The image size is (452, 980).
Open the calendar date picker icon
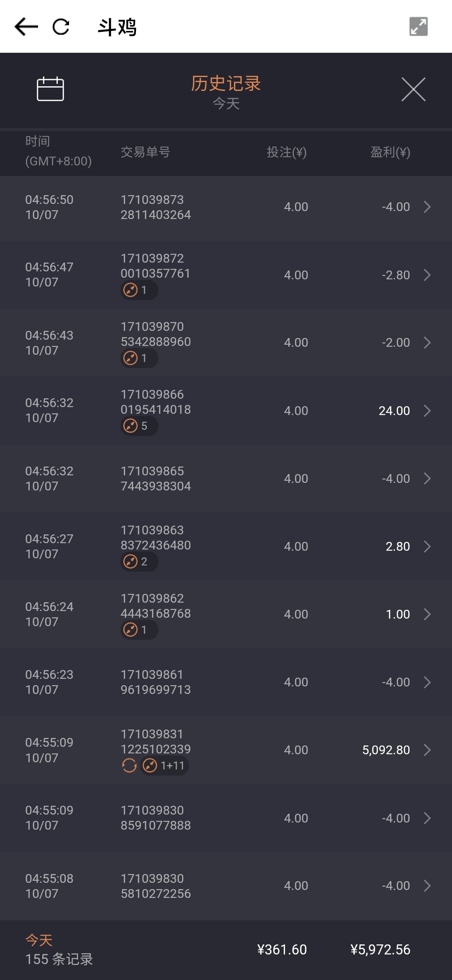click(x=50, y=89)
